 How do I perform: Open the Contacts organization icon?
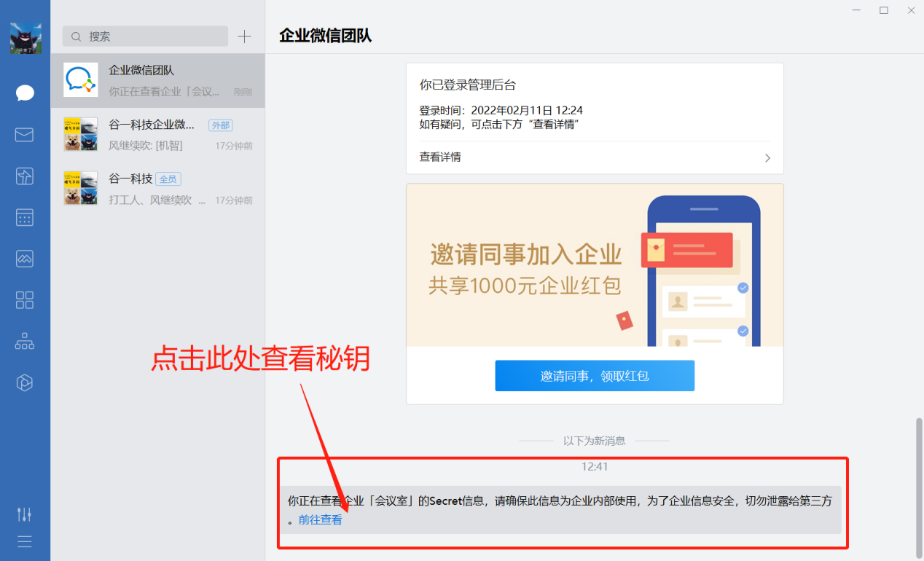coord(24,341)
